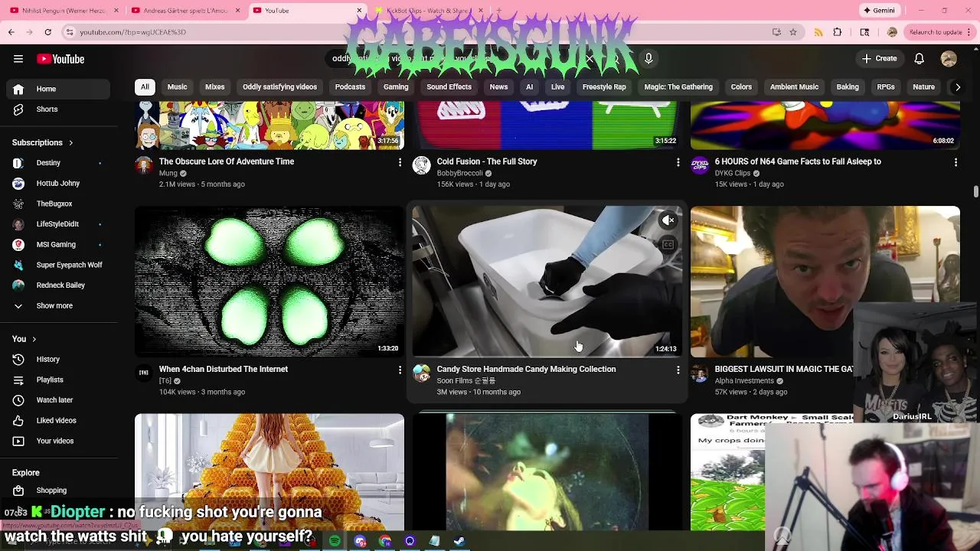The width and height of the screenshot is (980, 551).
Task: Open the honeycomb dress video thumbnail
Action: point(269,472)
